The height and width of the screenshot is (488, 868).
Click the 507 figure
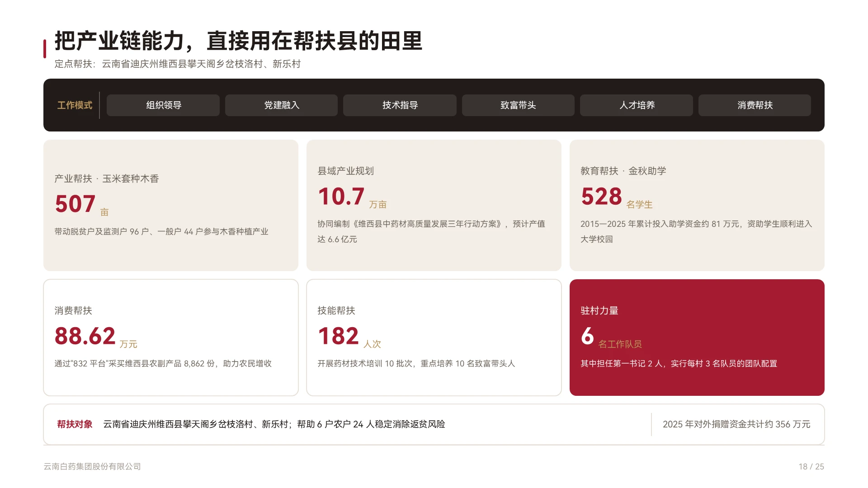(75, 204)
